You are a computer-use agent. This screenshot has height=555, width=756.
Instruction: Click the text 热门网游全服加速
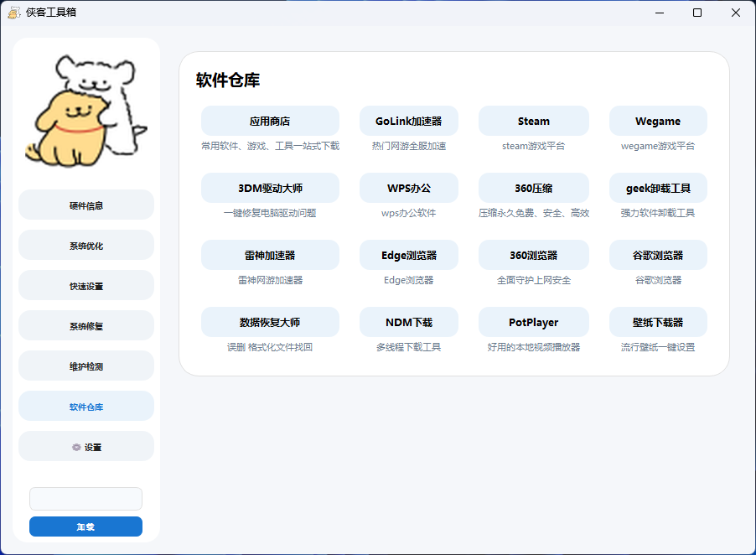tap(409, 146)
